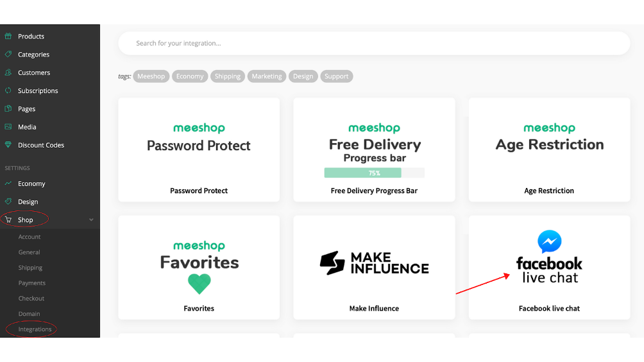Image resolution: width=644 pixels, height=362 pixels.
Task: Click the Subscriptions refresh icon
Action: [x=8, y=90]
